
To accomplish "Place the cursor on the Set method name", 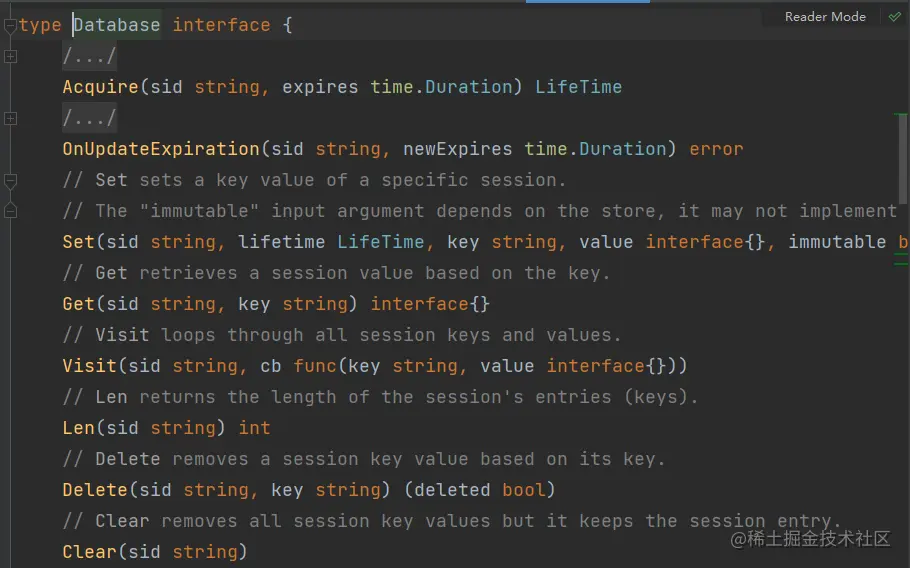I will point(78,242).
